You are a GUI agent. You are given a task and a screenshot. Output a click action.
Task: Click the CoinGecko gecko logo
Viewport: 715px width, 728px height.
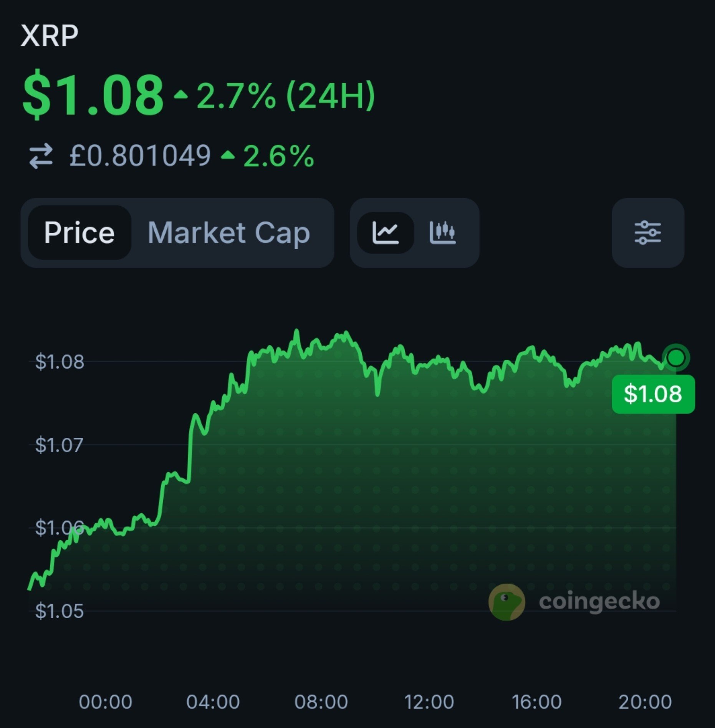tap(506, 602)
